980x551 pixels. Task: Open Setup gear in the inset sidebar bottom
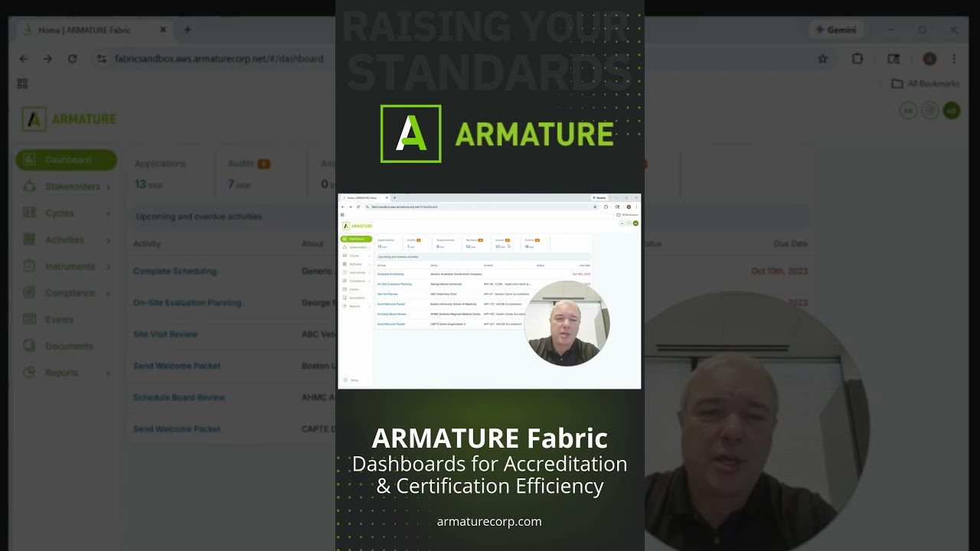[345, 380]
